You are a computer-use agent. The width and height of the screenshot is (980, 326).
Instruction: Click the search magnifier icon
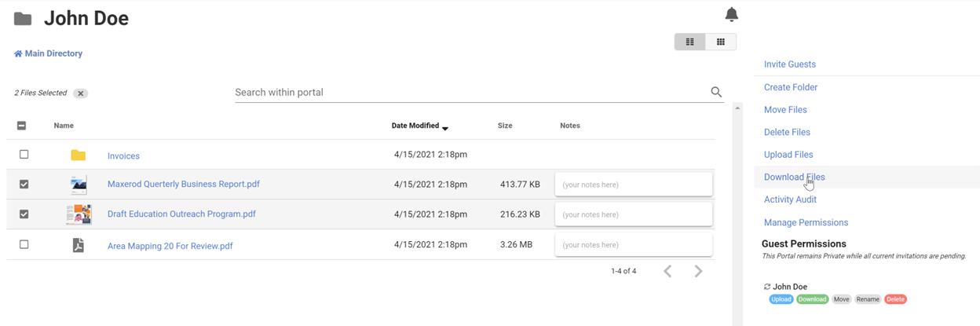click(x=716, y=93)
